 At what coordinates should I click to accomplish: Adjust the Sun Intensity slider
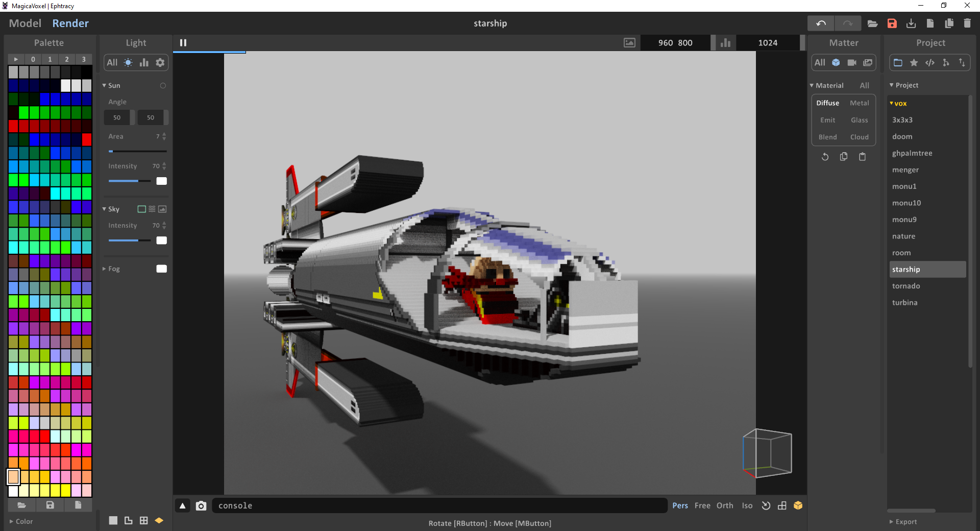[130, 181]
